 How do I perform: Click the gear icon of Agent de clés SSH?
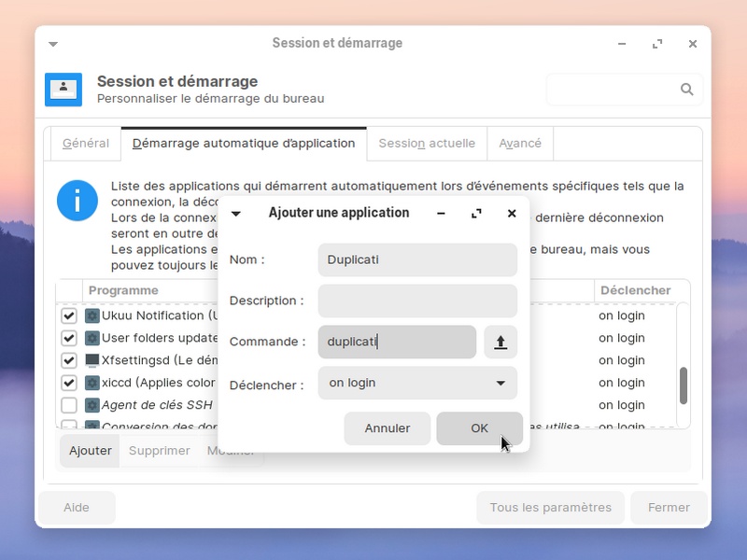[92, 405]
